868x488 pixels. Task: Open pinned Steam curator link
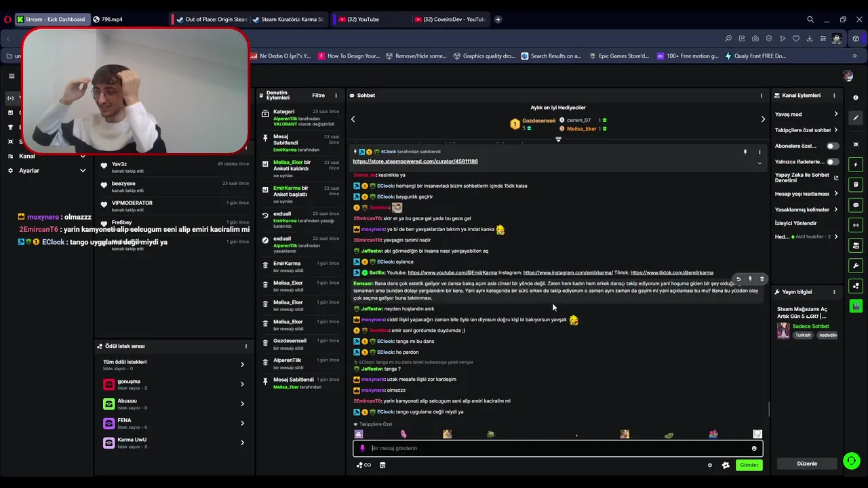coord(415,161)
